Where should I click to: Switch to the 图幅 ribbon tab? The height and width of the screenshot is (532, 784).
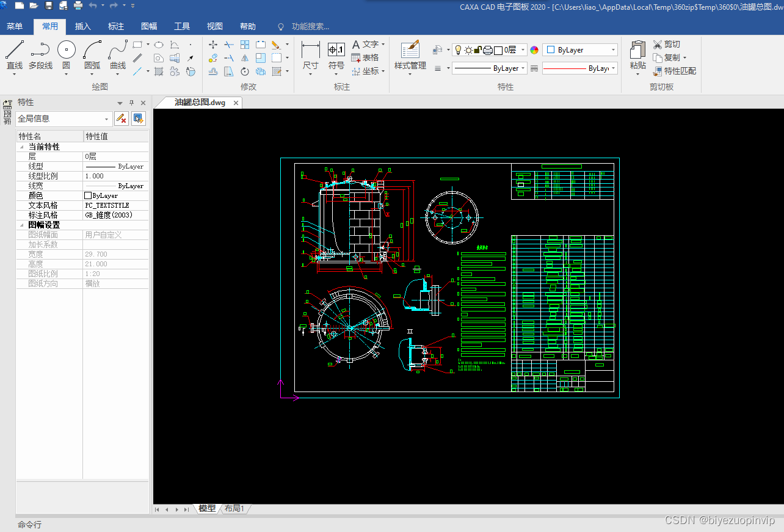(x=149, y=26)
